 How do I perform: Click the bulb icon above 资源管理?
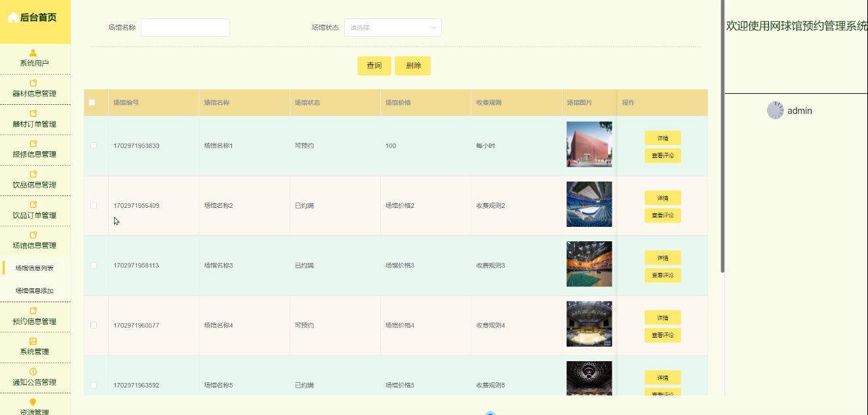(x=33, y=402)
